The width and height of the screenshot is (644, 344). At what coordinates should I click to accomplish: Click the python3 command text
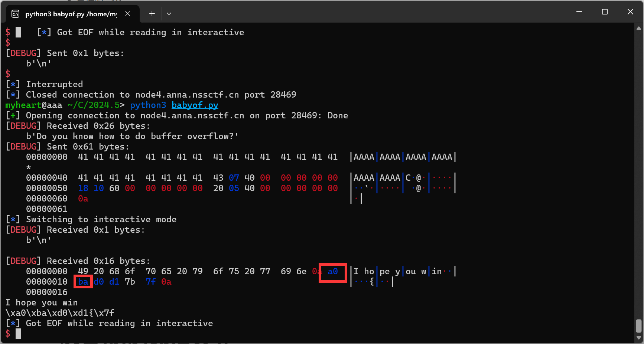148,105
